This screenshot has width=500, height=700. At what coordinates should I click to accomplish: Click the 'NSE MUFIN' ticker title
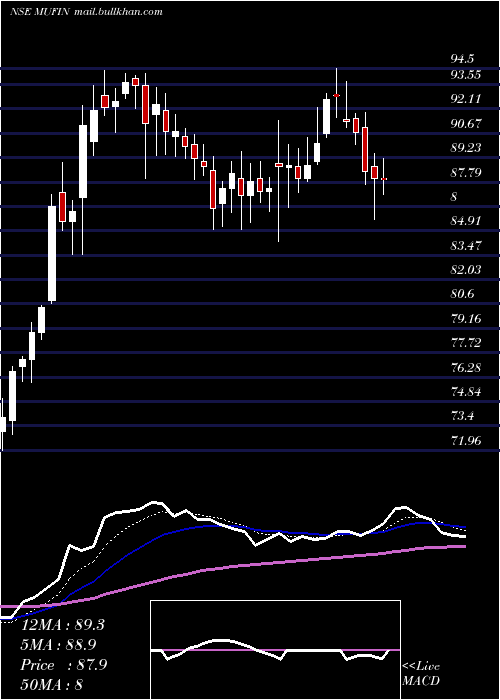pos(40,12)
